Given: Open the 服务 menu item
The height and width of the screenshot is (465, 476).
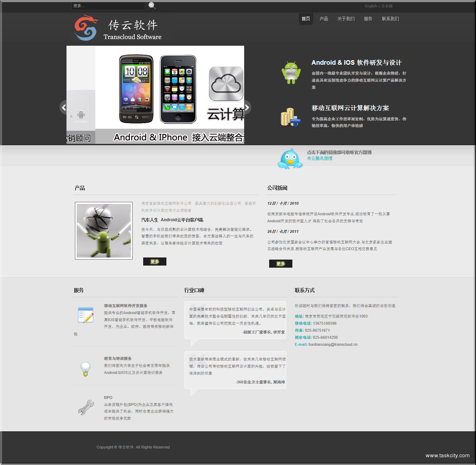Looking at the screenshot, I should pyautogui.click(x=368, y=19).
